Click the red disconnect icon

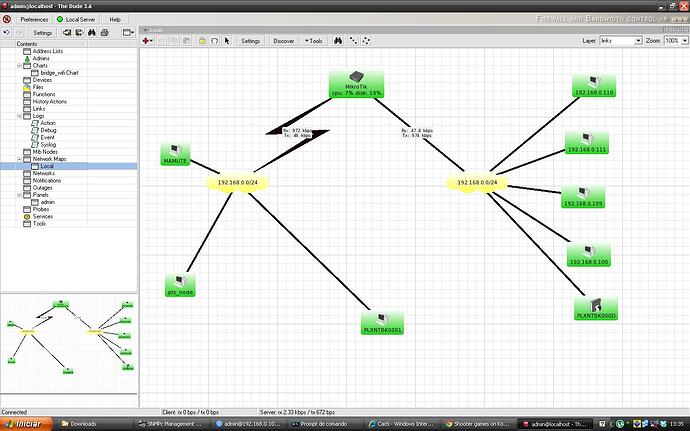tap(7, 19)
